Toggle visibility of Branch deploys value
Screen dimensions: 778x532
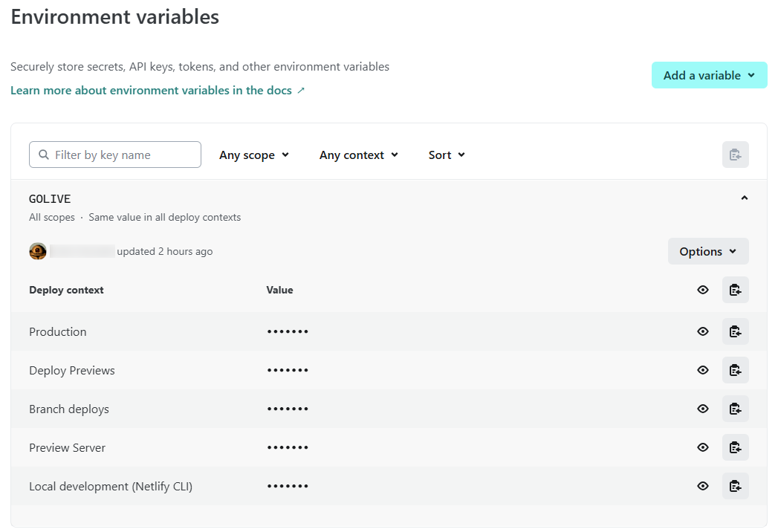coord(703,409)
